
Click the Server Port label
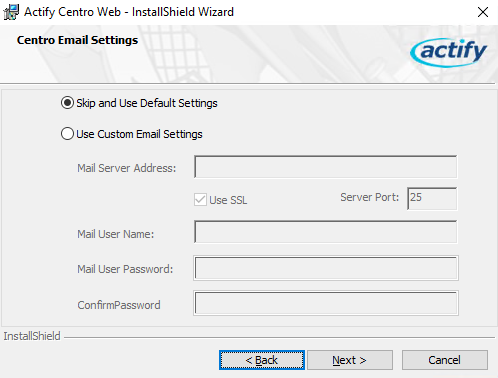click(369, 197)
